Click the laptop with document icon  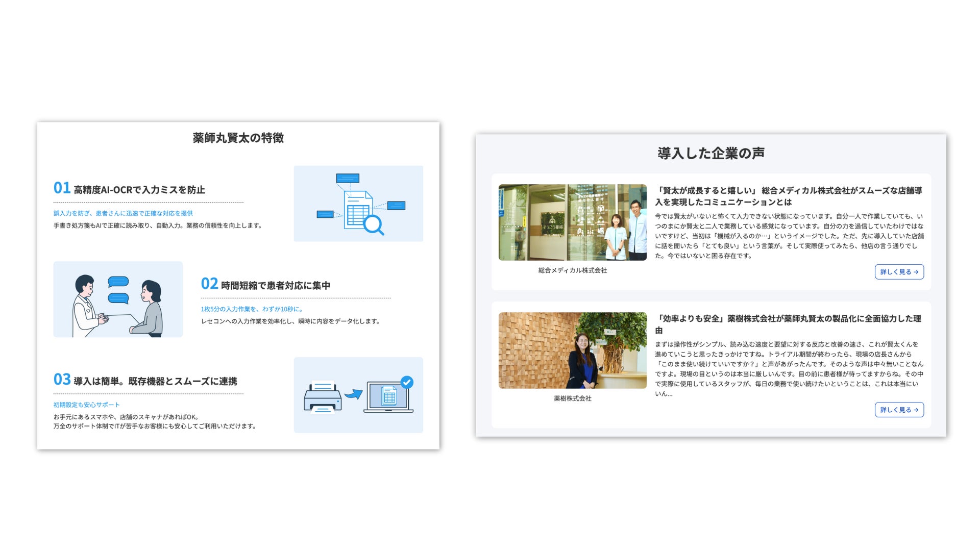(388, 397)
